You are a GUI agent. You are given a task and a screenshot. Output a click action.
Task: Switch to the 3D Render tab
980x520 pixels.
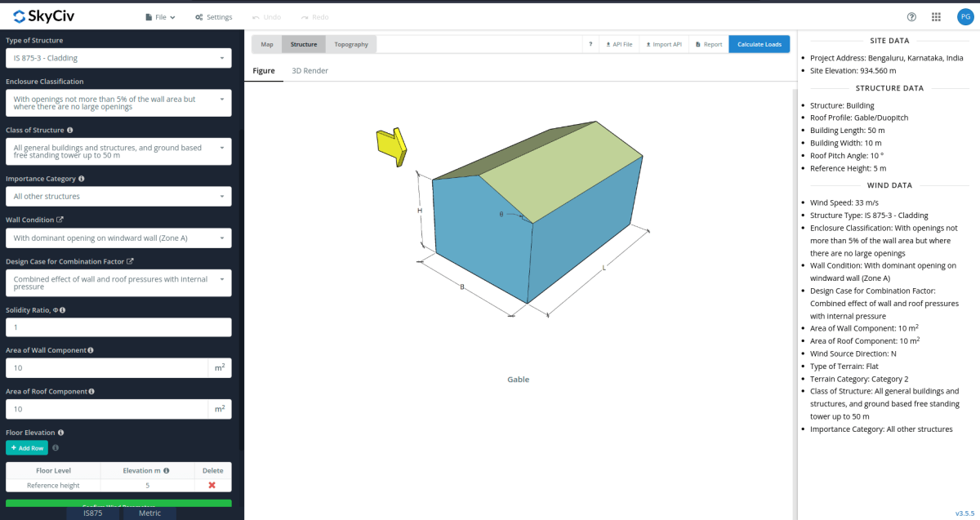pos(310,71)
